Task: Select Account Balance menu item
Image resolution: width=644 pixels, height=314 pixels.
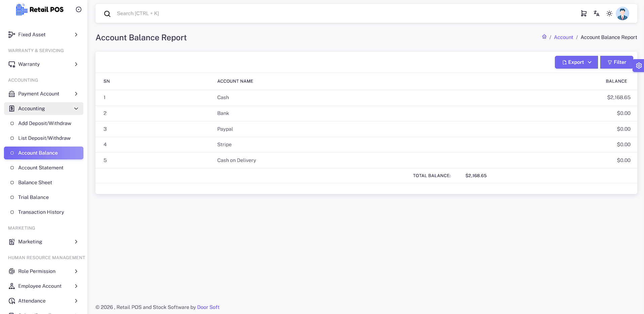Action: 44,153
